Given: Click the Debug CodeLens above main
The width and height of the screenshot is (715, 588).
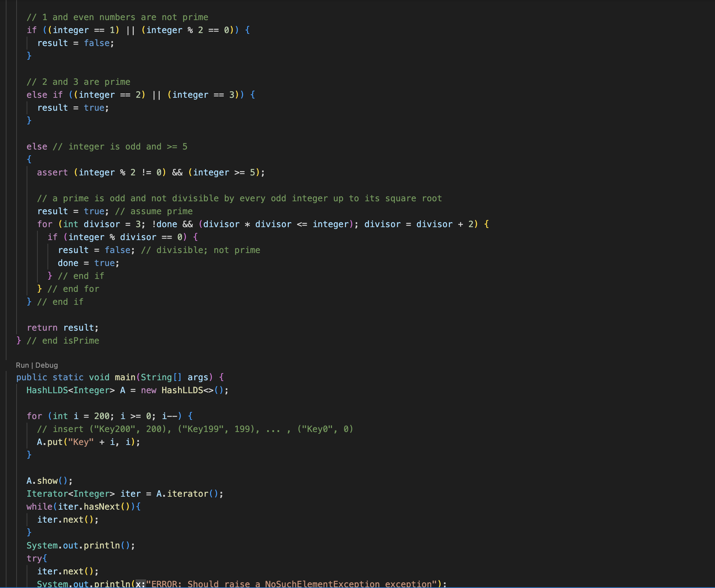Looking at the screenshot, I should [46, 365].
